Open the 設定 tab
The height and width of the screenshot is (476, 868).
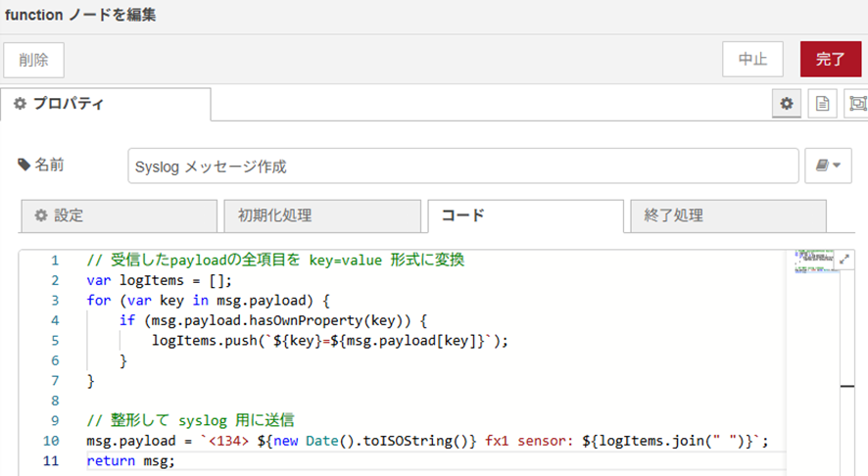pyautogui.click(x=119, y=215)
